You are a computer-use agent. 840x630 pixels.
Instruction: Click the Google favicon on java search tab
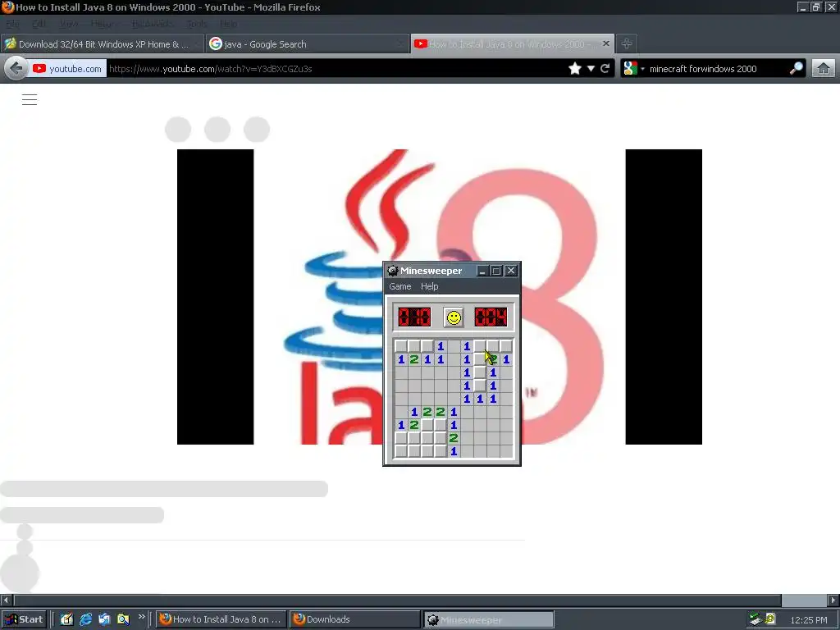click(216, 44)
